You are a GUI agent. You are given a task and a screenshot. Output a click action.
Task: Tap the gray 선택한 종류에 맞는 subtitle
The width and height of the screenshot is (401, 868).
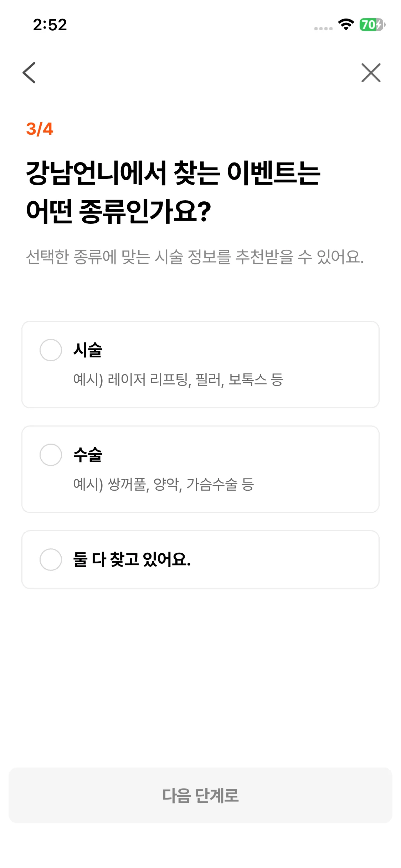click(x=195, y=257)
